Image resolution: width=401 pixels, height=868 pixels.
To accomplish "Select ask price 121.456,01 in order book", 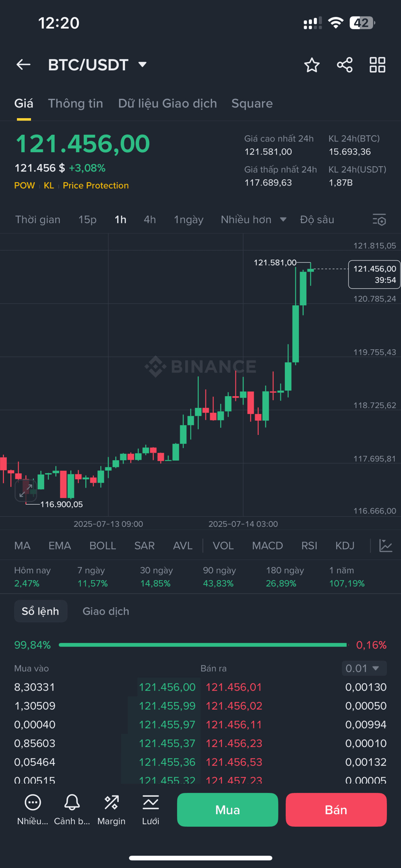I will (234, 687).
